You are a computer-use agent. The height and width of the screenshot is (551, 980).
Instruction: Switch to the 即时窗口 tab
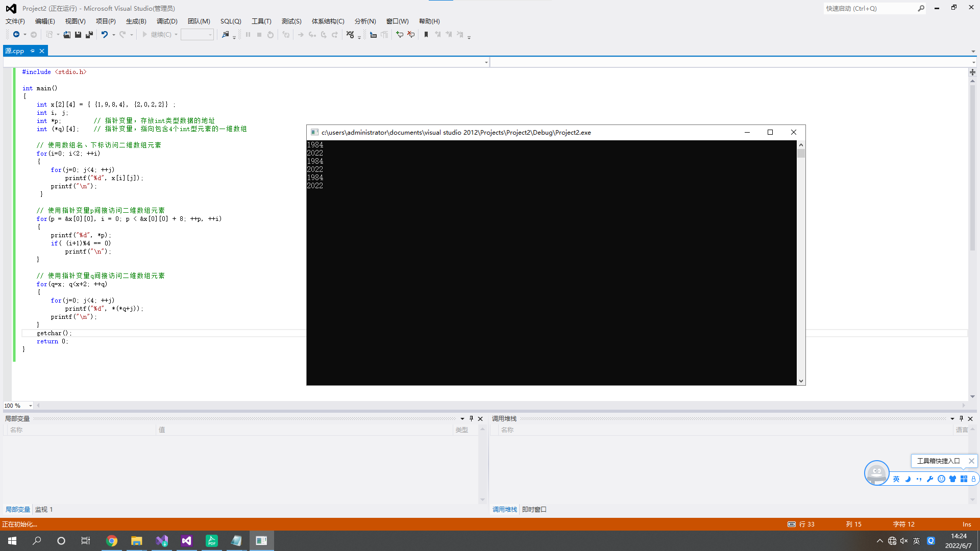[x=534, y=509]
